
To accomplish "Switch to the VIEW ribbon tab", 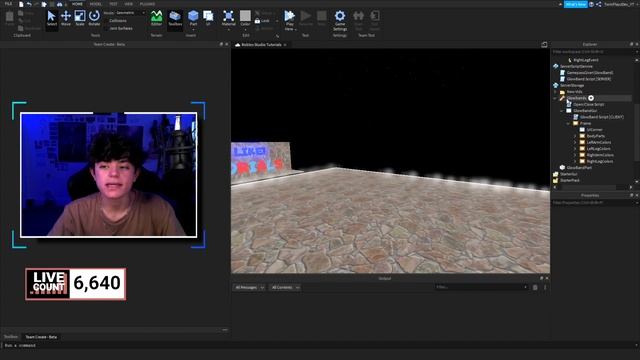I will (129, 4).
